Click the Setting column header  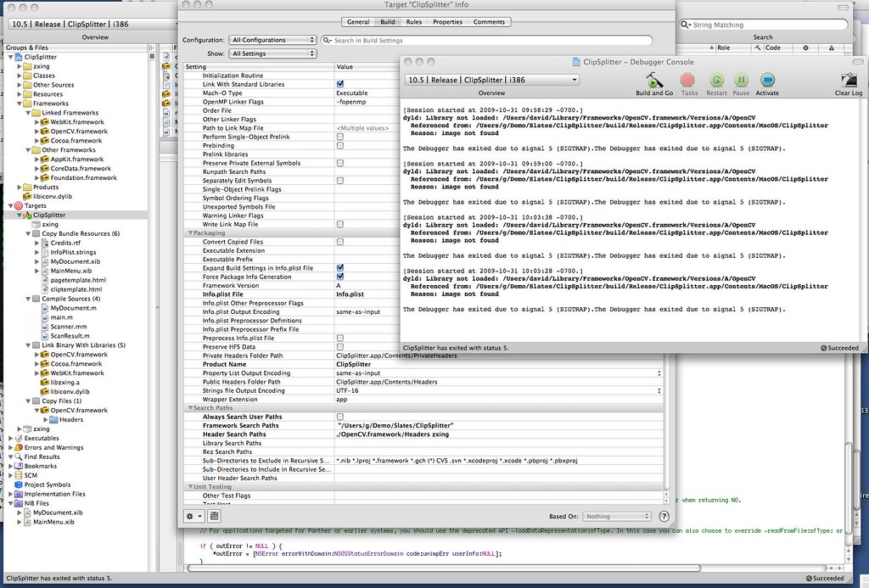(259, 66)
